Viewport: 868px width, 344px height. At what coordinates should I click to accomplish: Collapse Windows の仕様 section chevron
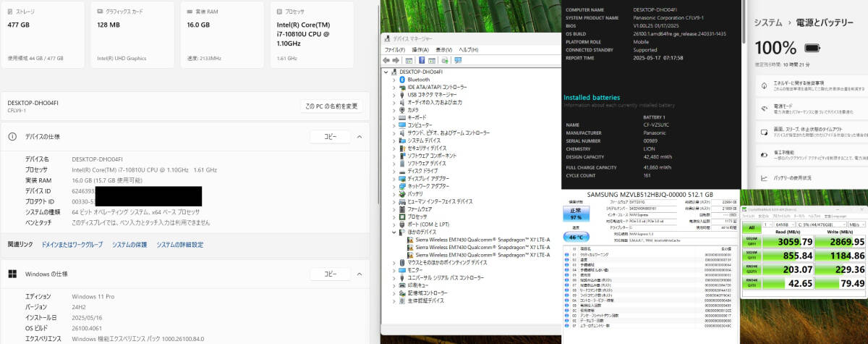coord(359,274)
